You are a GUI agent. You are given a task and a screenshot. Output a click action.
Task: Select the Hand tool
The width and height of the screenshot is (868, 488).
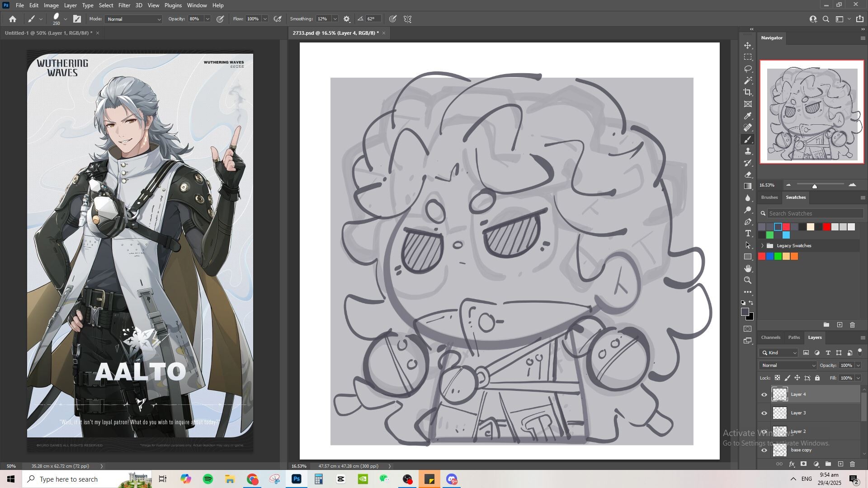[748, 269]
